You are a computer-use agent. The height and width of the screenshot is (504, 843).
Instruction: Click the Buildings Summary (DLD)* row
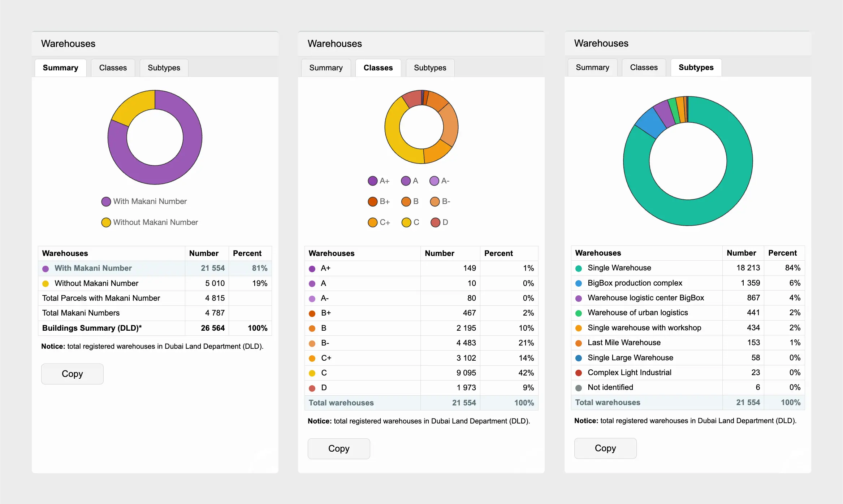click(155, 328)
